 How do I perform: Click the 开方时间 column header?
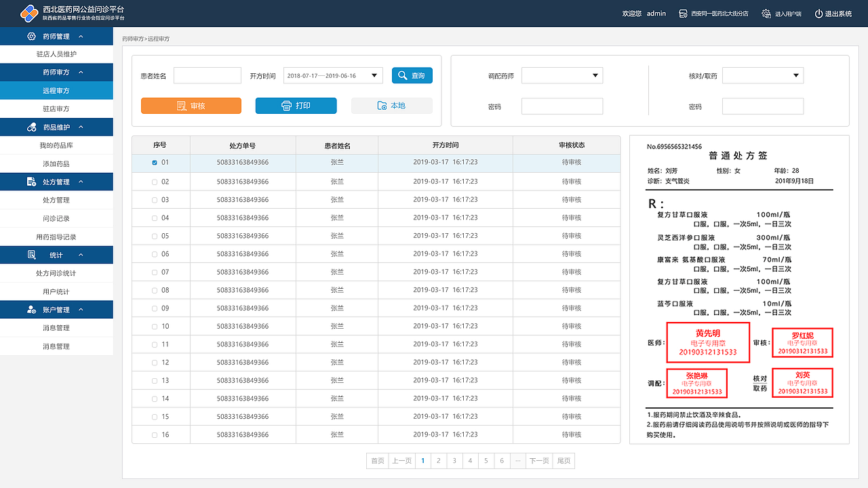click(x=446, y=145)
